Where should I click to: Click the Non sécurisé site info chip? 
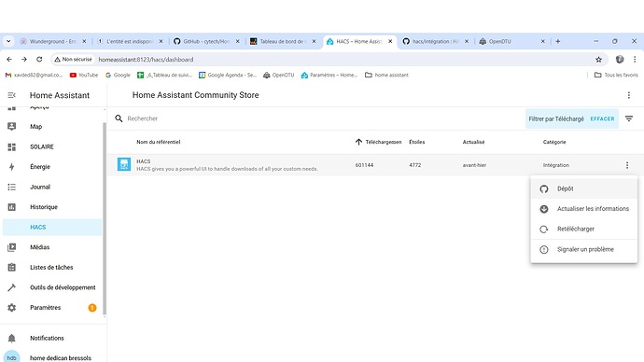pos(73,60)
